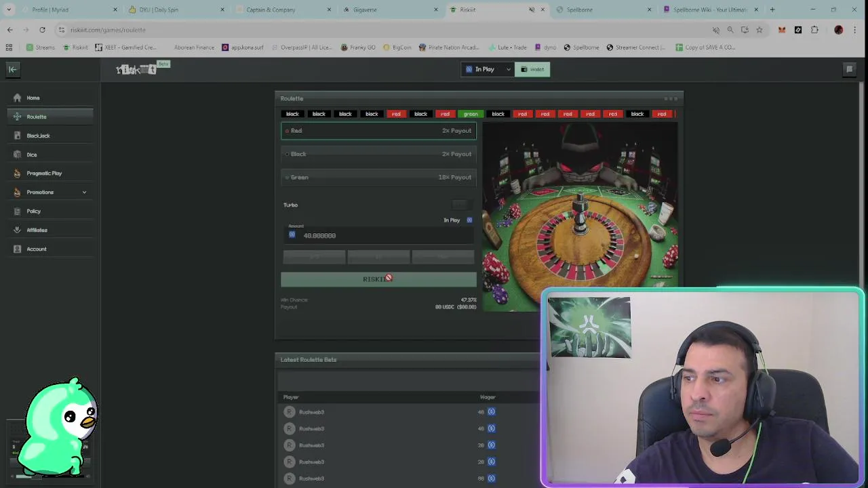Open the chat panel icon
This screenshot has height=488, width=868.
849,69
